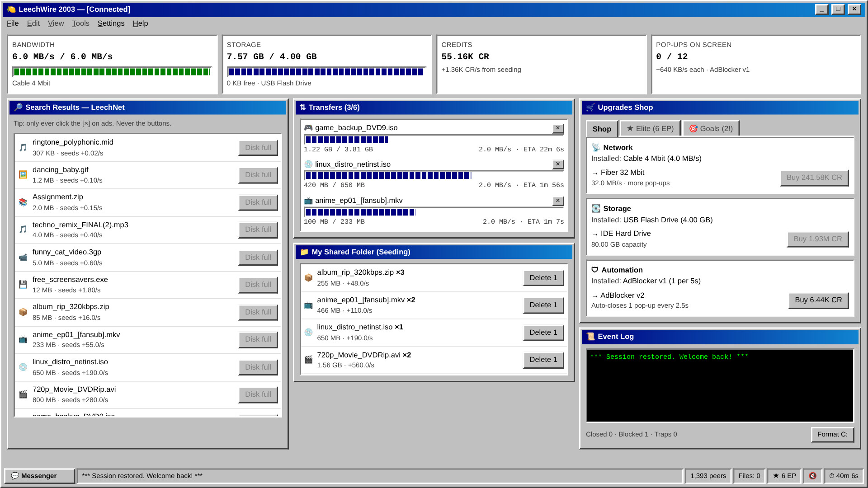This screenshot has width=868, height=488.
Task: Delete one copy of album_rip_320kbps.zip
Action: point(543,278)
